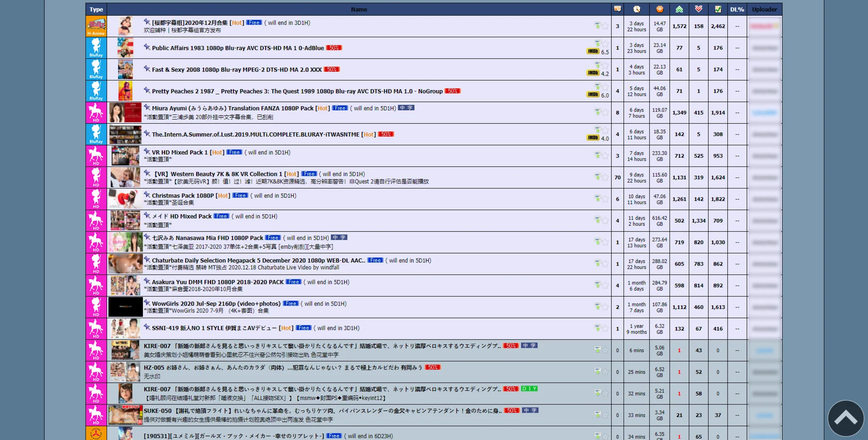868x440 pixels.
Task: Click Free tag on Christmas Pack 1080P
Action: (x=240, y=195)
